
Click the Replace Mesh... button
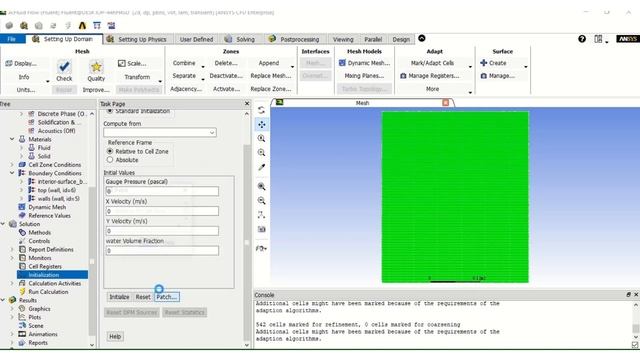point(271,76)
